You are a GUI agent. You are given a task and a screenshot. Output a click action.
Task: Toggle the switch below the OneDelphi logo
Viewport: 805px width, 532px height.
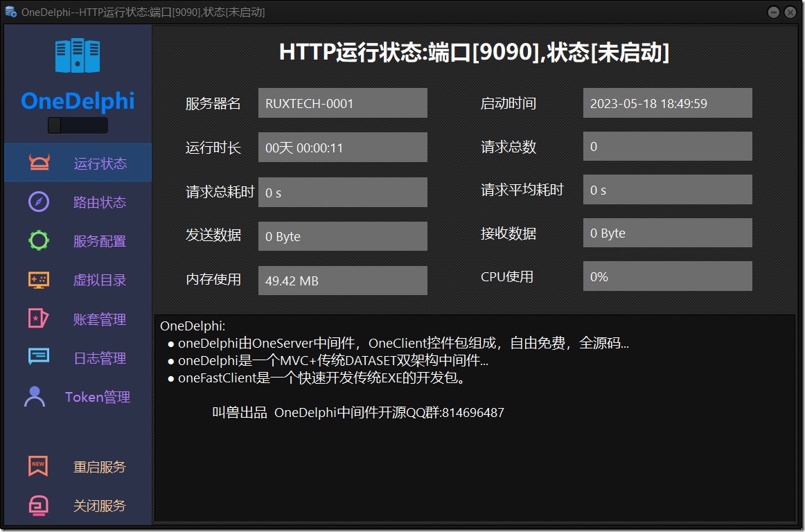click(78, 125)
